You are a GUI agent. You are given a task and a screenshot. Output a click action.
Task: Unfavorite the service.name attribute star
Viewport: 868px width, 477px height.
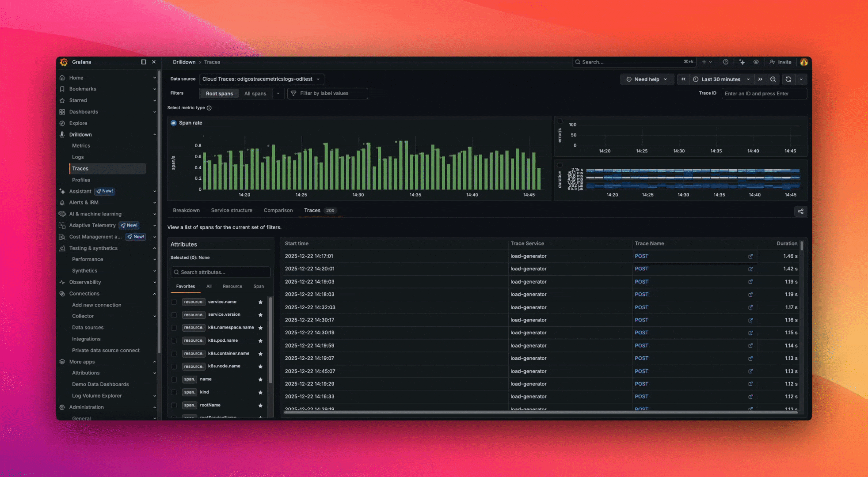(260, 302)
